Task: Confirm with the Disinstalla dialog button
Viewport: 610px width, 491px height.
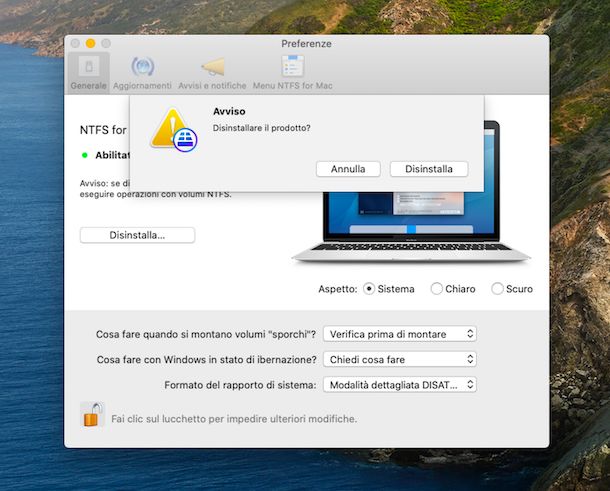Action: (429, 169)
